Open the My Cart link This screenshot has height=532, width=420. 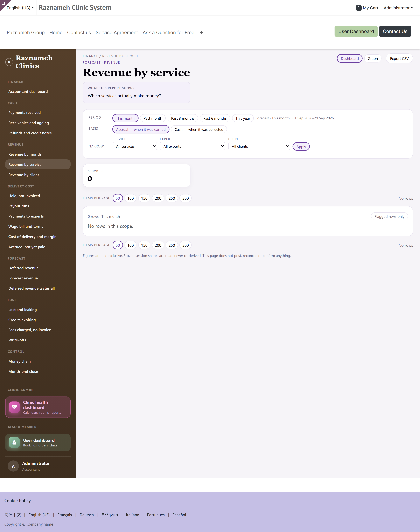click(x=367, y=8)
